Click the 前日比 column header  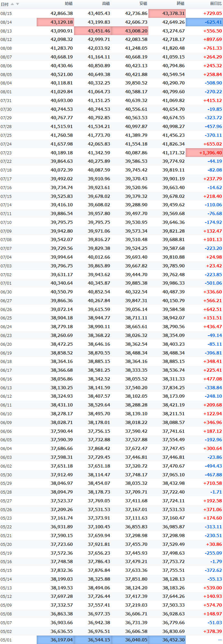pos(216,4)
